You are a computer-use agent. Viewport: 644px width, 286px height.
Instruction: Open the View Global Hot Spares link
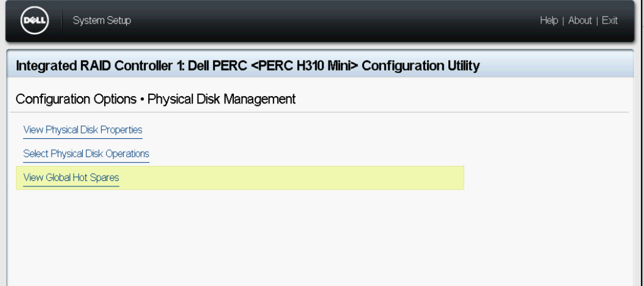point(71,178)
